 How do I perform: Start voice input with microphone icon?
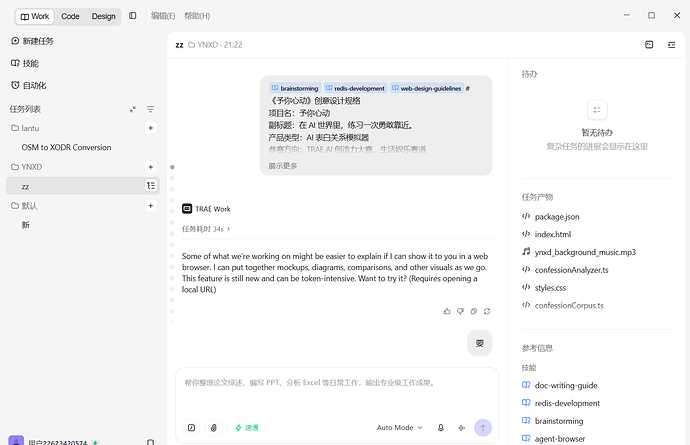[440, 427]
